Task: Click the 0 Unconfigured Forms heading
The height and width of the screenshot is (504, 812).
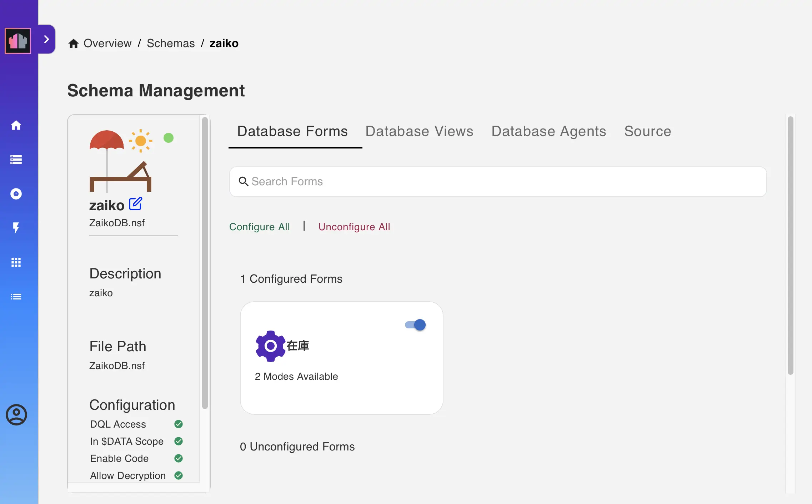Action: (297, 447)
